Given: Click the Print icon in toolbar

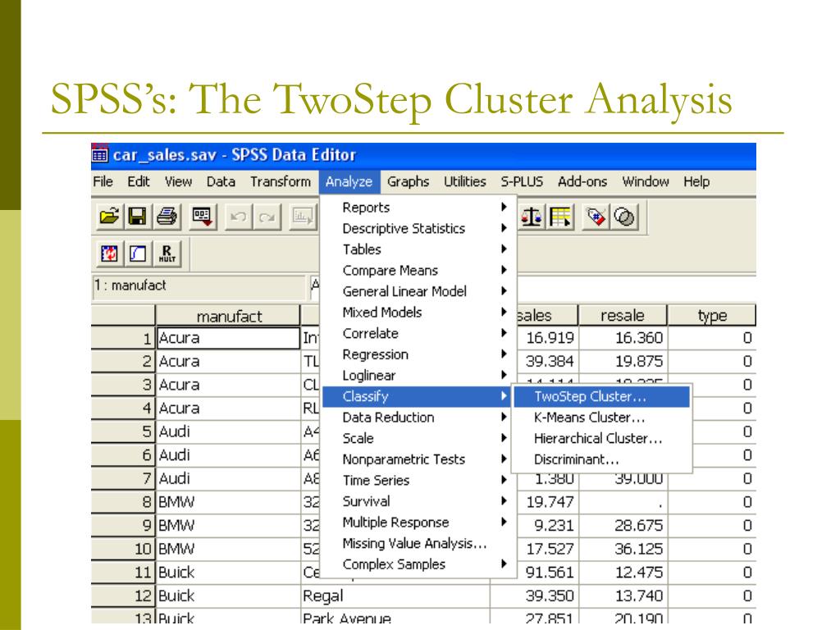Looking at the screenshot, I should click(167, 217).
